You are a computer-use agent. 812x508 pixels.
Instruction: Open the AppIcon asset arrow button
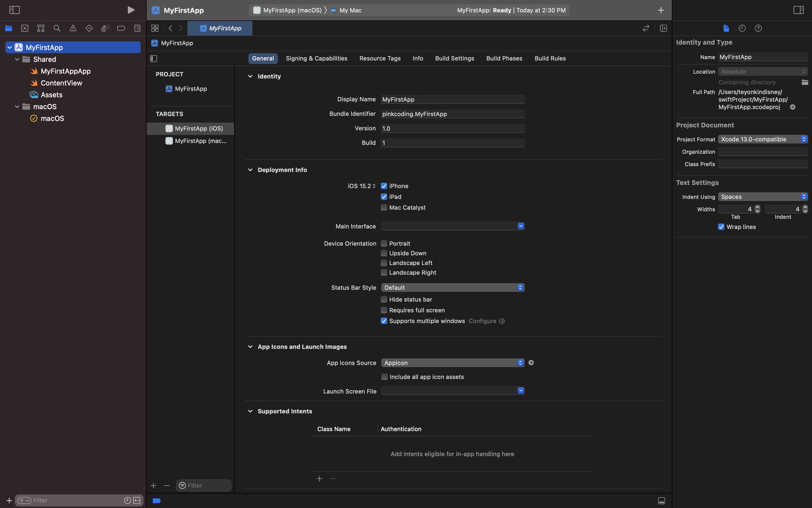531,363
